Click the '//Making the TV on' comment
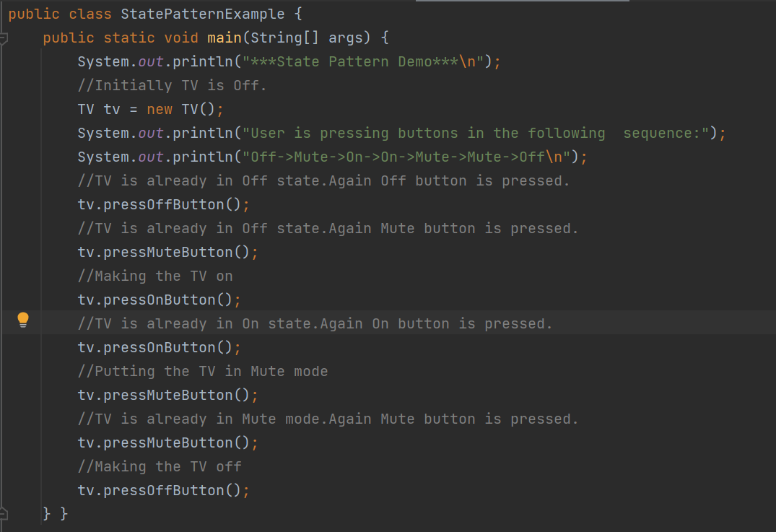 [x=155, y=276]
